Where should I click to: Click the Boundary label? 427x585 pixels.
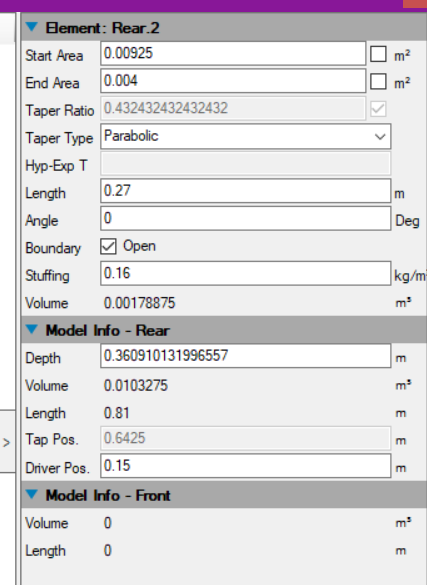coord(53,248)
